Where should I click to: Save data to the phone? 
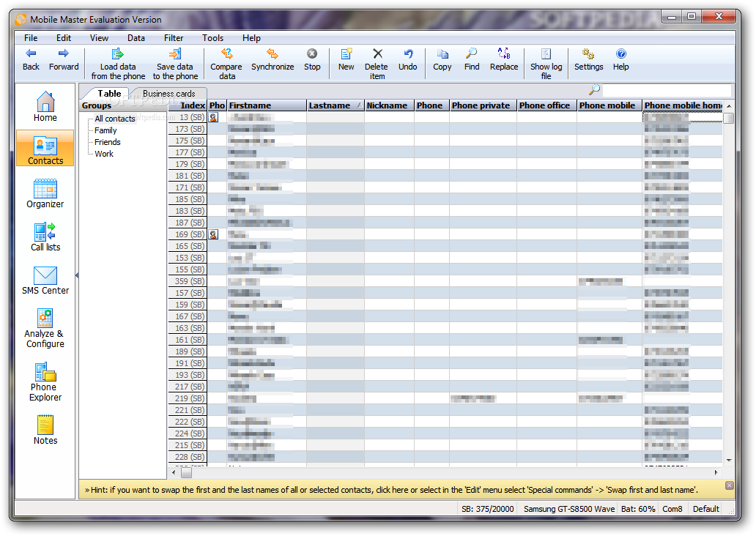tap(175, 64)
